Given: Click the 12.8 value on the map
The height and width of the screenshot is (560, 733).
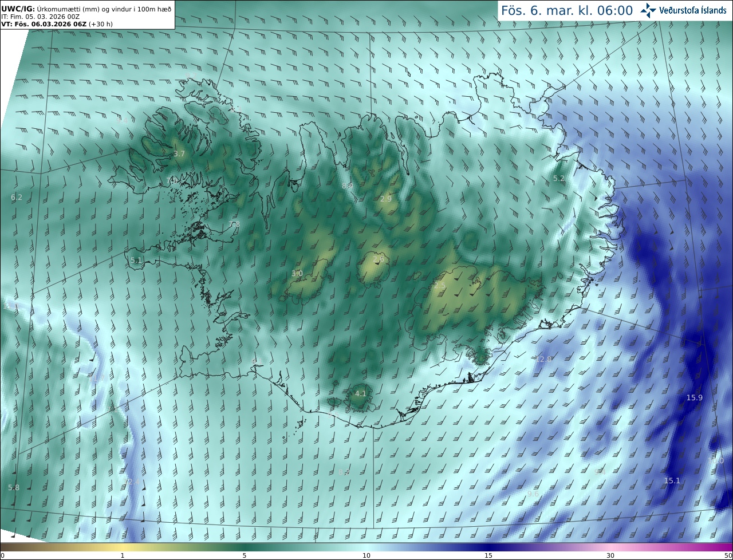Looking at the screenshot, I should (x=543, y=359).
